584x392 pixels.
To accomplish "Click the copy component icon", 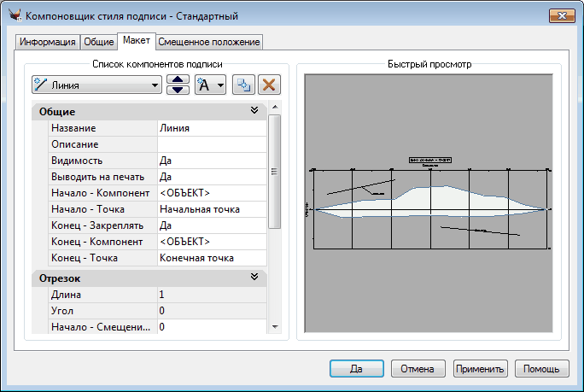I will pos(243,85).
